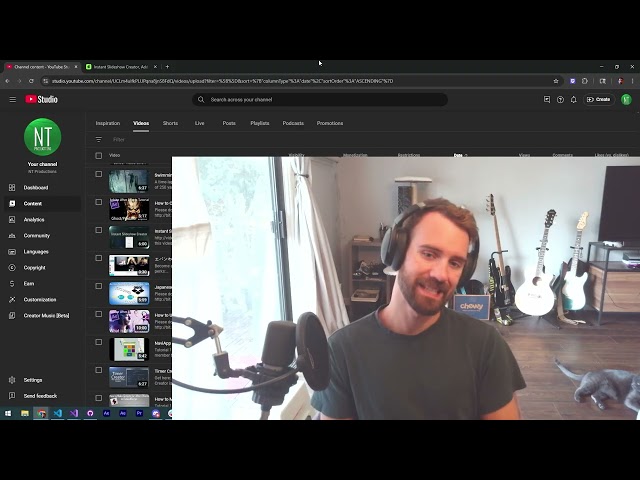This screenshot has height=480, width=640.
Task: Open the Chrome extensions puzzle icon
Action: coord(585,81)
